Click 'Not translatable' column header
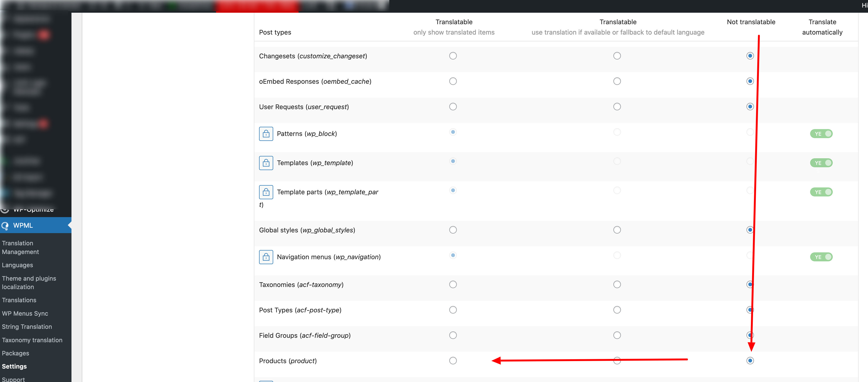 click(x=751, y=22)
